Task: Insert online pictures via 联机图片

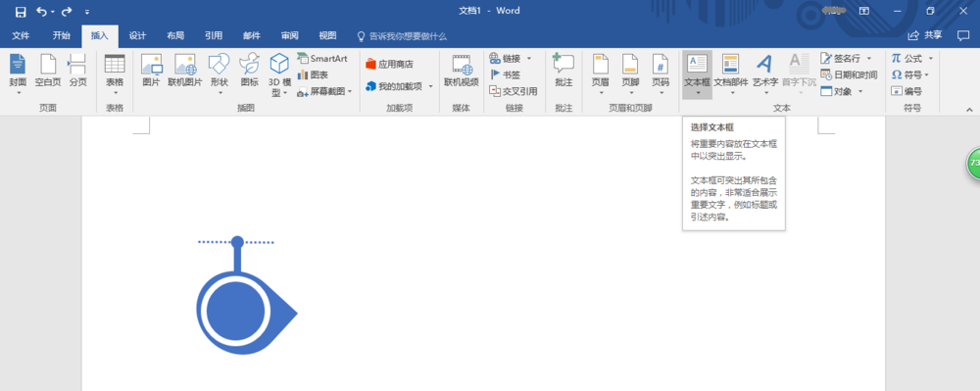Action: [185, 71]
